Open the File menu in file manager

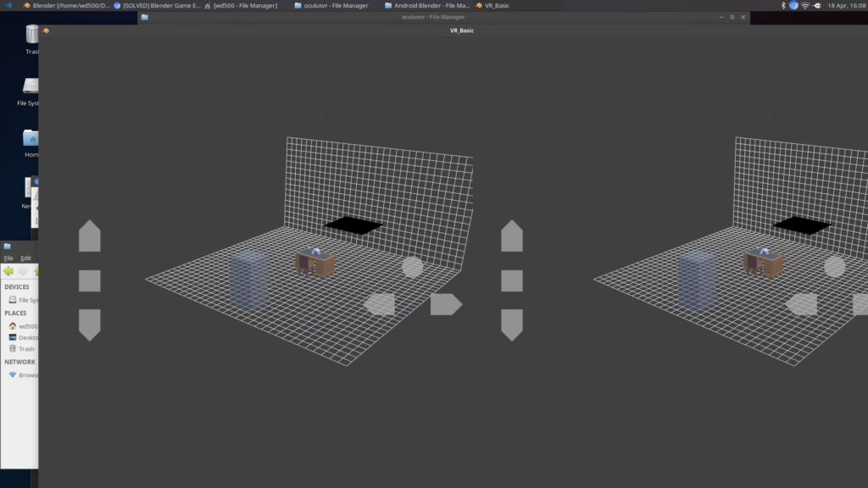(8, 258)
